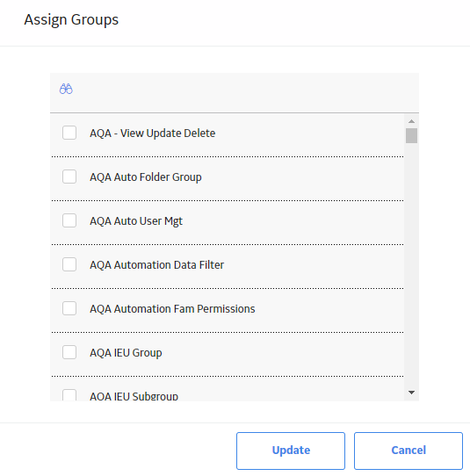This screenshot has height=476, width=470.
Task: Tick the AQA Automation Data Filter checkbox
Action: coord(69,264)
